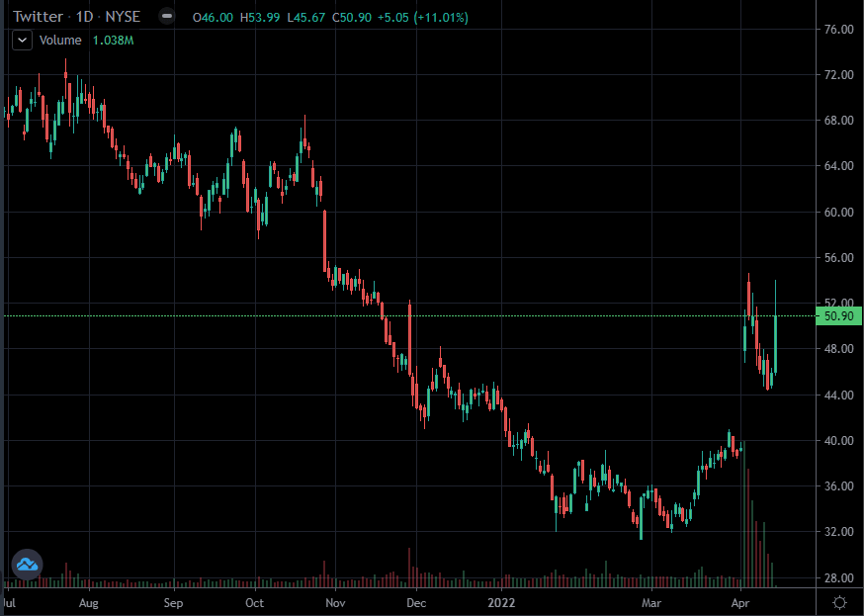
Task: Open chart settings gear icon
Action: coord(839,602)
